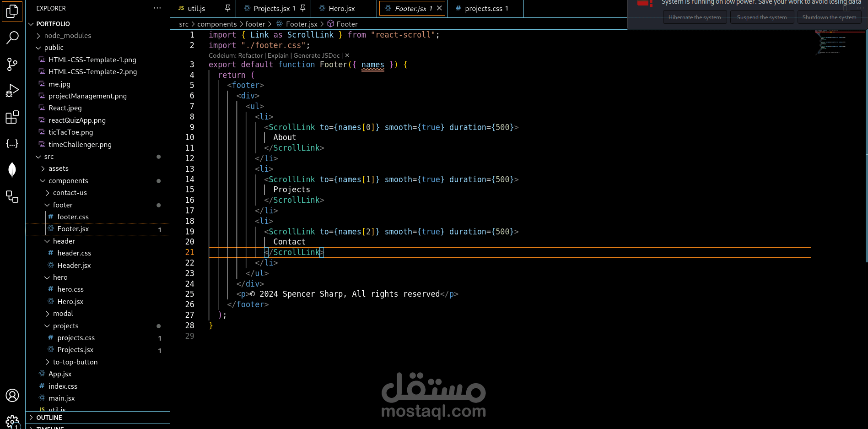The image size is (868, 429).
Task: Open HTML-CSS-Template-1.png file
Action: point(97,60)
